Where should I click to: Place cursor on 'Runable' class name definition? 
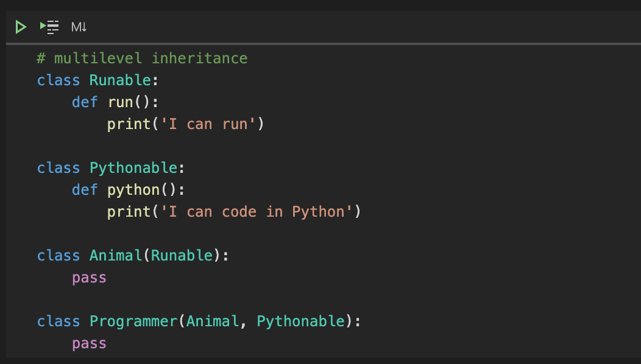coord(120,80)
